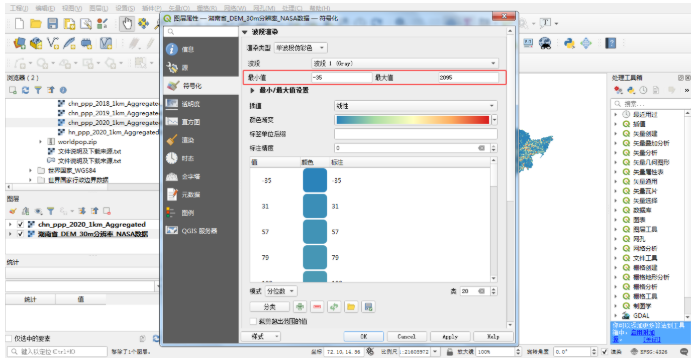This screenshot has width=696, height=364.
Task: Open the Style dropdown button at dialog bottom
Action: 261,336
